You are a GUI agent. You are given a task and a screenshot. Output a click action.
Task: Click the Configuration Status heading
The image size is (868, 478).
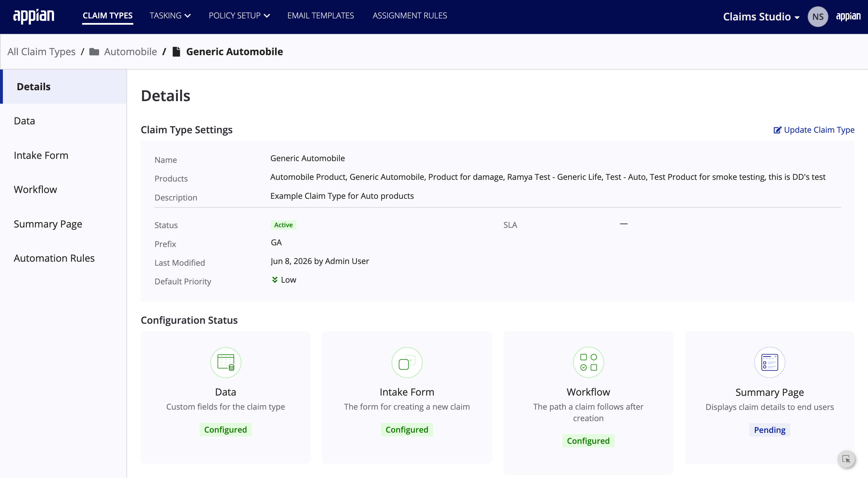pos(189,320)
